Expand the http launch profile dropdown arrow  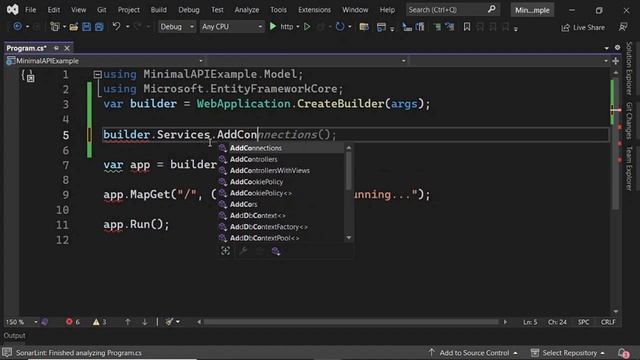pyautogui.click(x=298, y=27)
